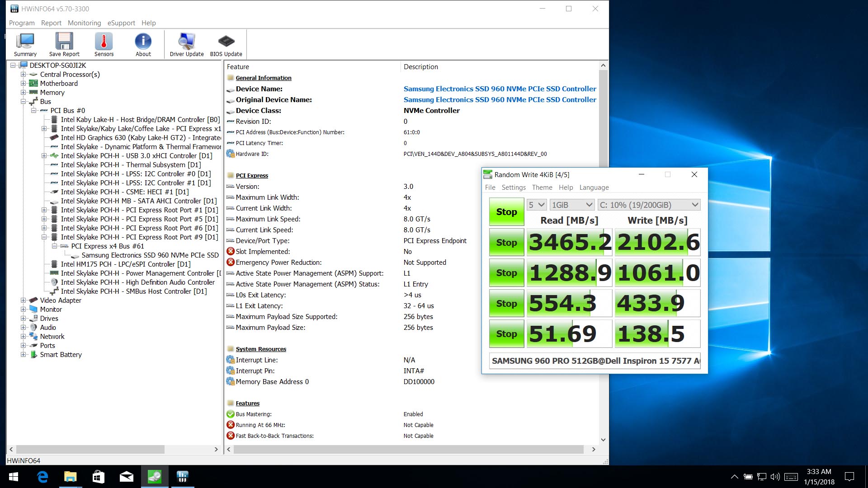
Task: Click the battery tray icon
Action: [x=748, y=477]
